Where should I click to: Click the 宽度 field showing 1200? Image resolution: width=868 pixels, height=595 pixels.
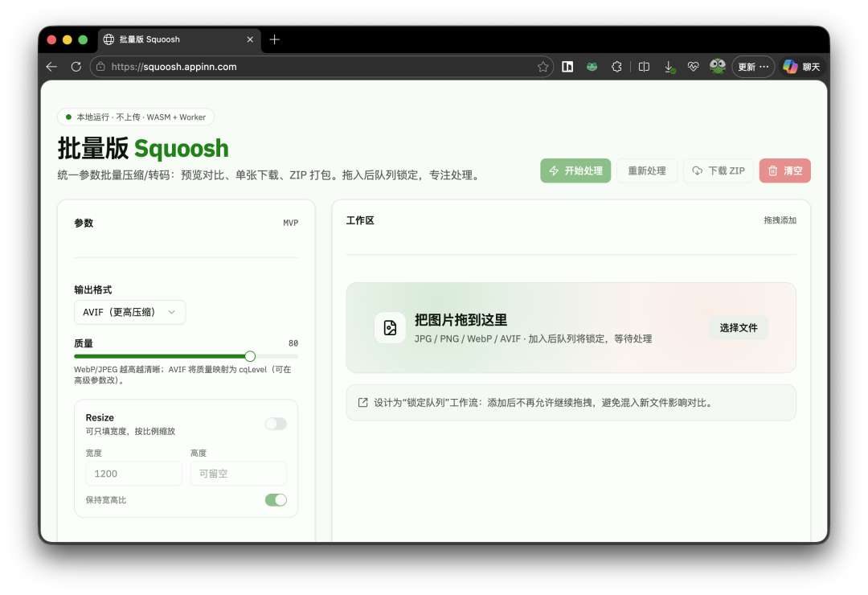(x=133, y=474)
